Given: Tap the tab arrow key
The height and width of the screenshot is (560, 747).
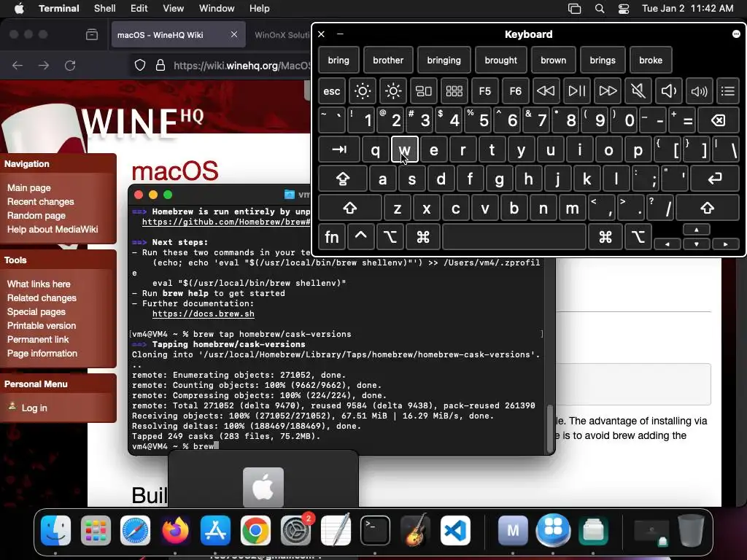Looking at the screenshot, I should [338, 149].
